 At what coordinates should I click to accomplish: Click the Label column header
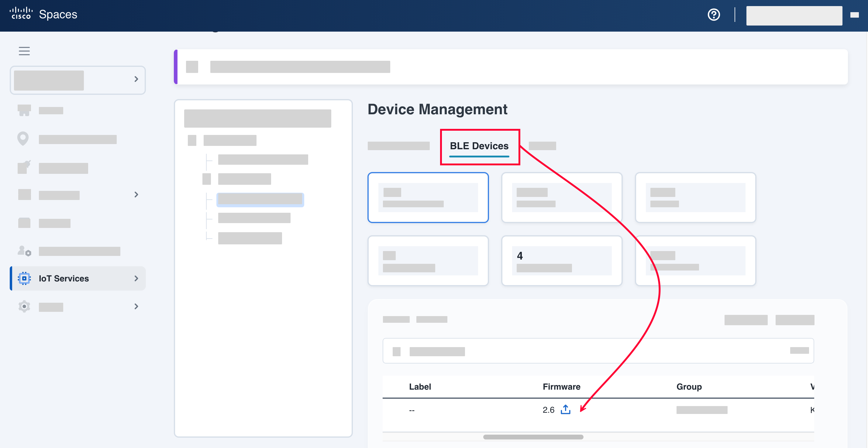tap(420, 387)
